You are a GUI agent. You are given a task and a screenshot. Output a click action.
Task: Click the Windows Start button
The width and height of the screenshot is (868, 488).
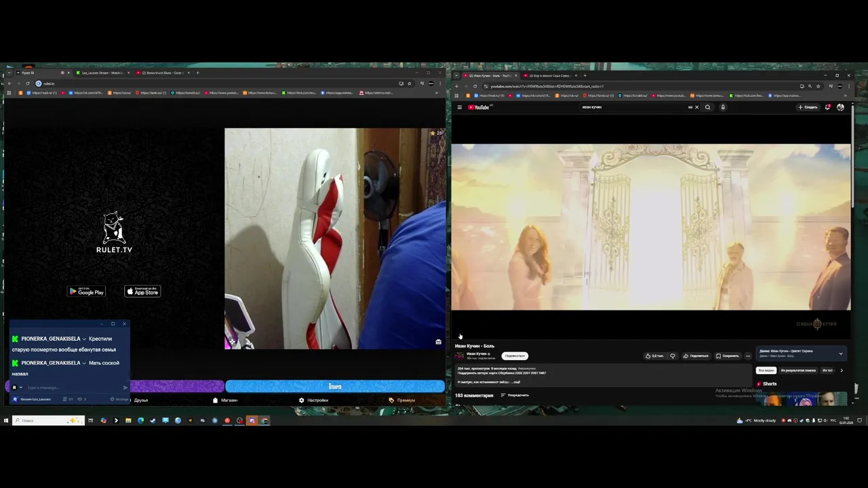click(x=5, y=420)
